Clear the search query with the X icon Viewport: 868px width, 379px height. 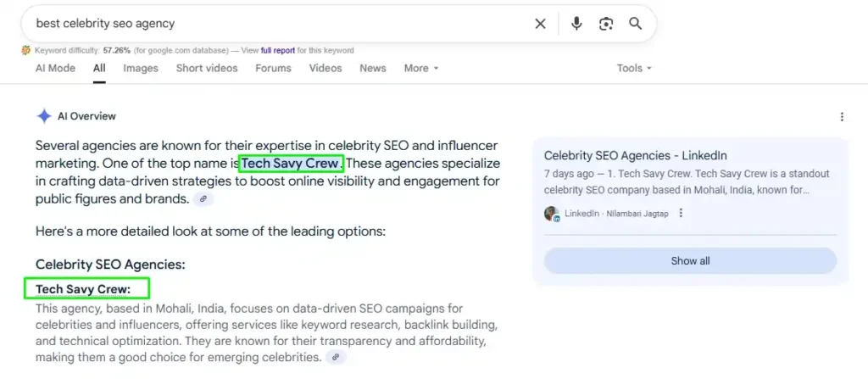click(540, 24)
